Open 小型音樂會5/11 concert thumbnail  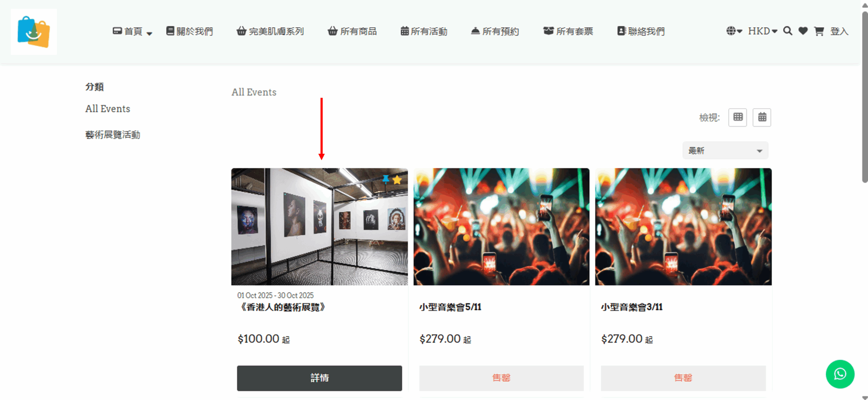pos(501,227)
